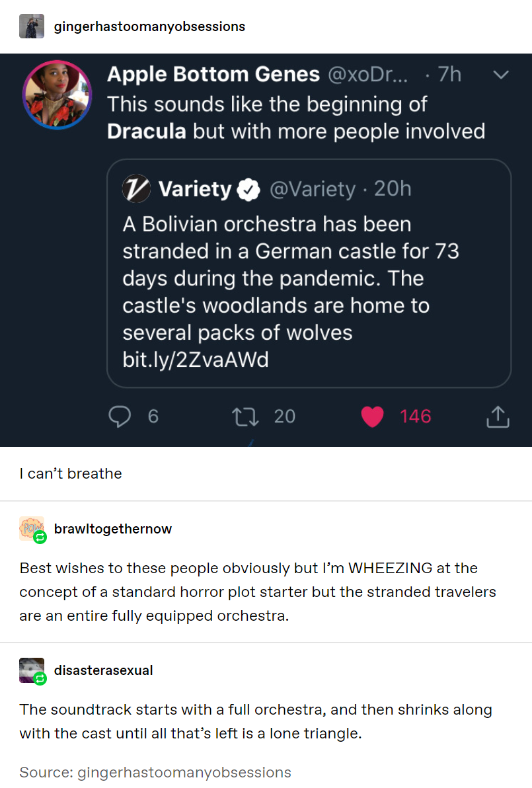
Task: Click the Variety verified badge
Action: click(248, 190)
